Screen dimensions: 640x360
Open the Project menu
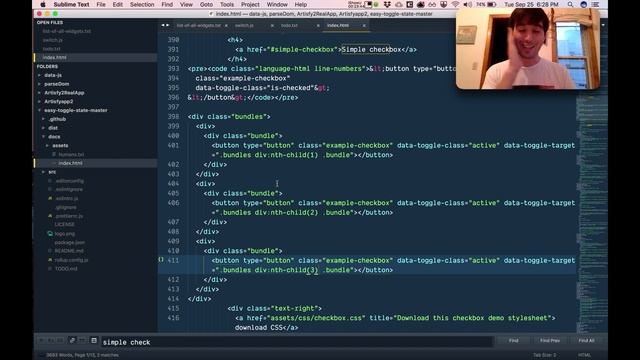click(250, 4)
